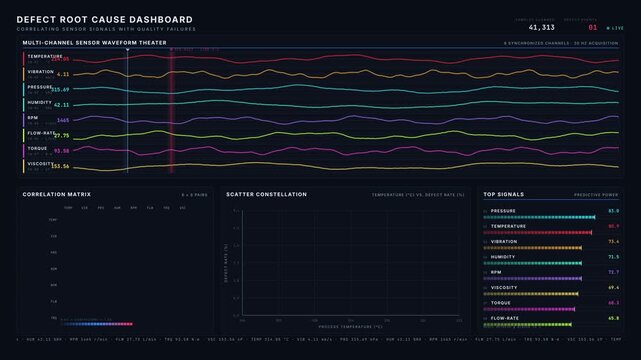Select the RPM channel label in the waveform theater

[x=33, y=118]
